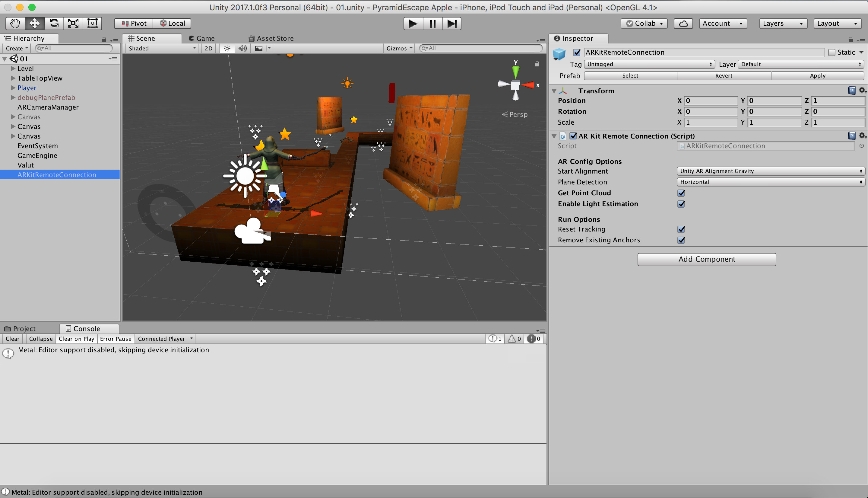Click the Add Component button
The image size is (868, 498).
pyautogui.click(x=706, y=259)
